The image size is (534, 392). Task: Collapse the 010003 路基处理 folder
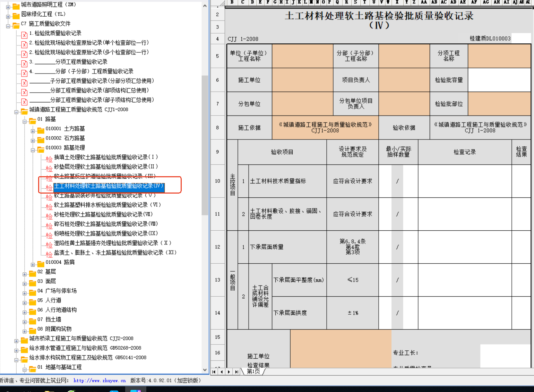(33, 150)
